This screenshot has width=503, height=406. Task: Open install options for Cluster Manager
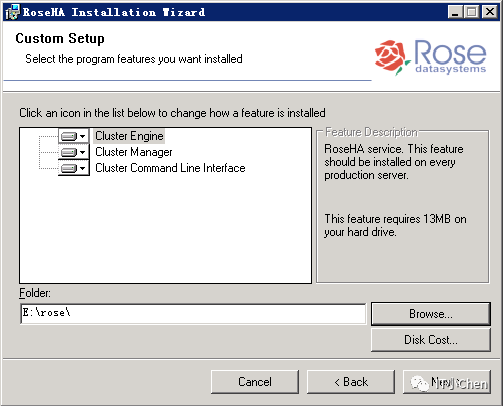(74, 152)
